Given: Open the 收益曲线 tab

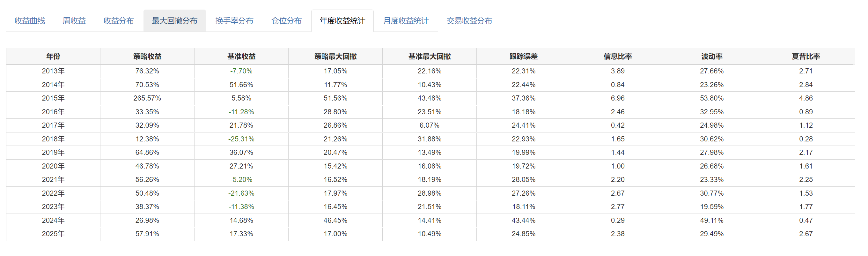Looking at the screenshot, I should pyautogui.click(x=30, y=21).
